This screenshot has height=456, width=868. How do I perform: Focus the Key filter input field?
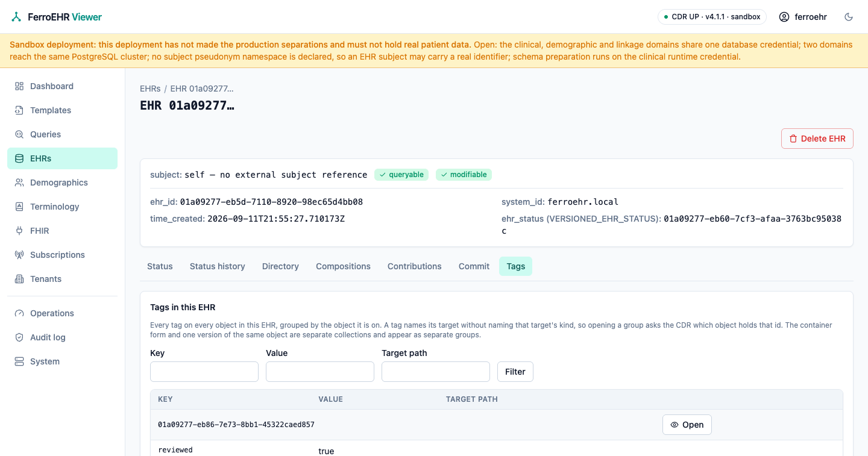pos(204,372)
